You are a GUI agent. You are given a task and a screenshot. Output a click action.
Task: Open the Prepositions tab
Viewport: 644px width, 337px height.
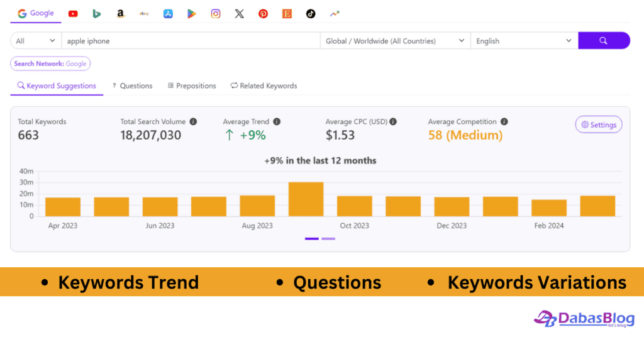pyautogui.click(x=192, y=86)
